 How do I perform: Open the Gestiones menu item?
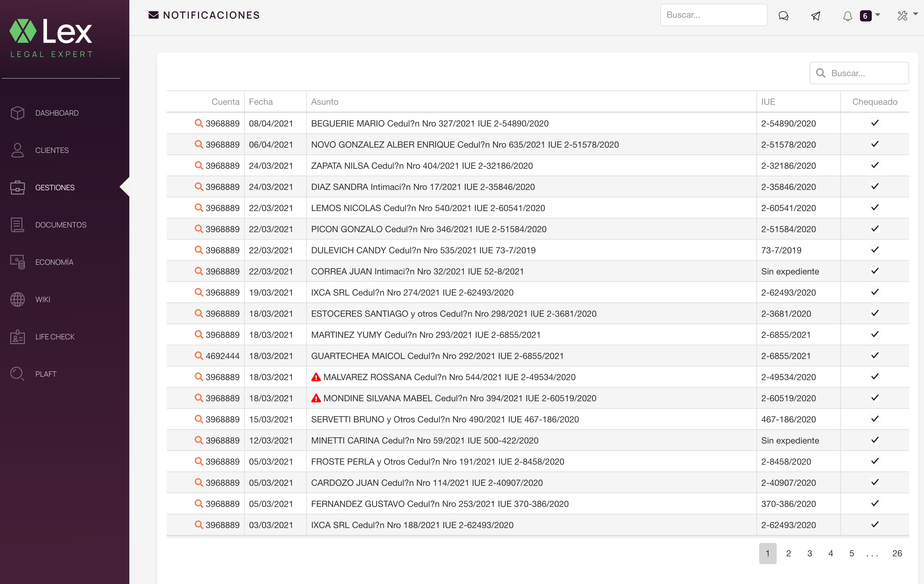(55, 188)
